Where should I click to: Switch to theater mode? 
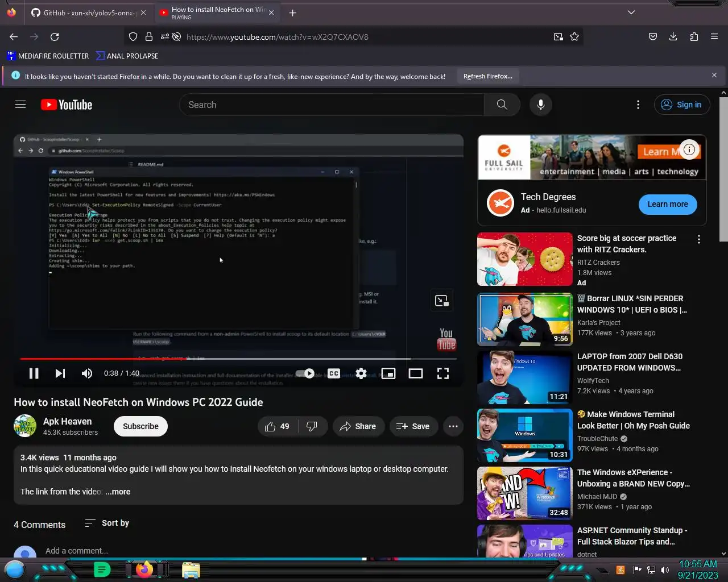[416, 373]
